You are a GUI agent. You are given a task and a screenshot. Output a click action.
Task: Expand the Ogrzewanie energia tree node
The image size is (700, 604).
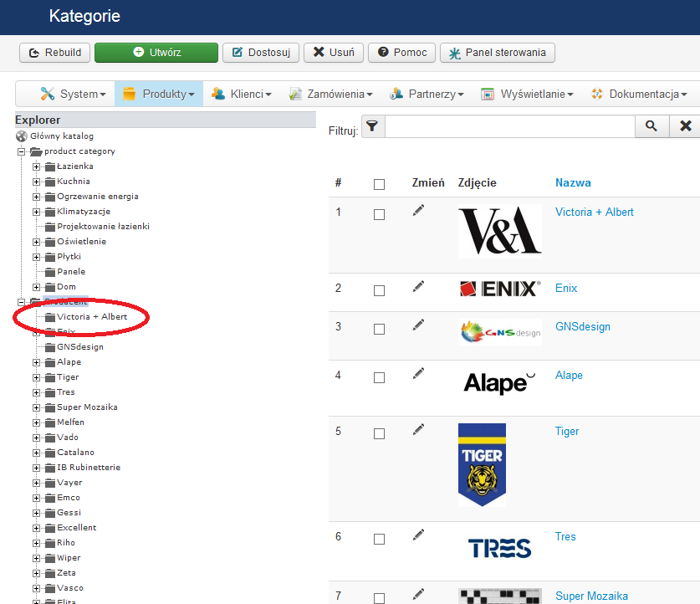tap(36, 197)
